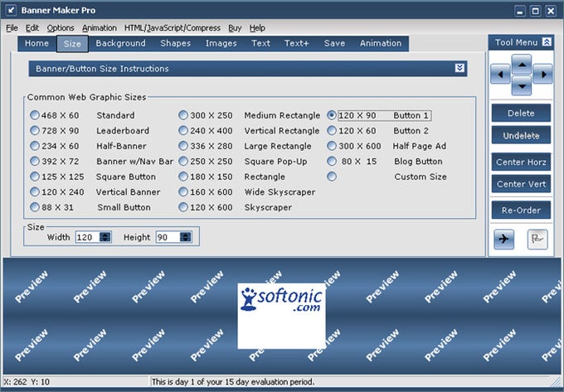The height and width of the screenshot is (392, 564).
Task: Click the move up arrow in Tool Menu
Action: (x=522, y=65)
